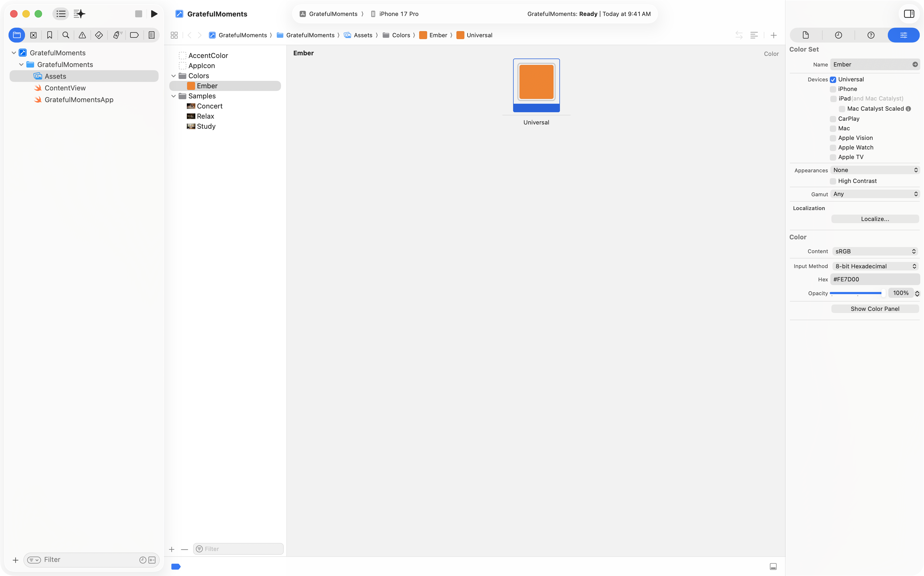Enable the iPhone device checkbox
Image resolution: width=924 pixels, height=576 pixels.
pos(833,89)
